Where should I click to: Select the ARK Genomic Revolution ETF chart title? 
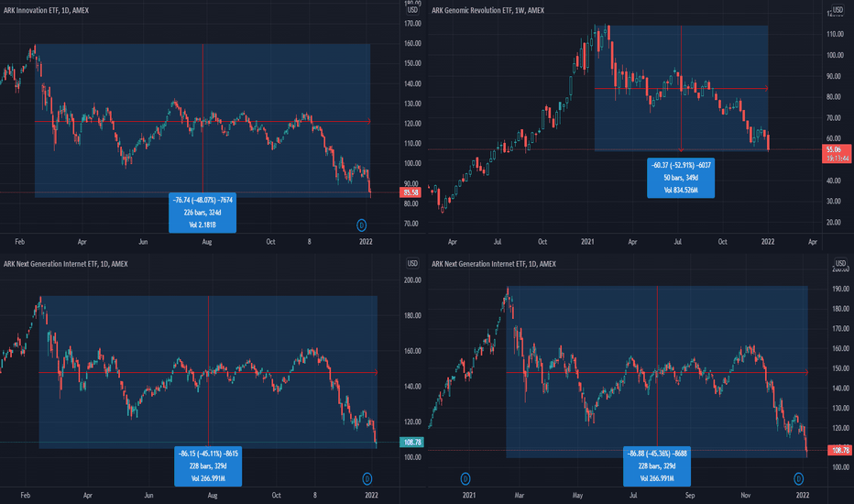(488, 10)
